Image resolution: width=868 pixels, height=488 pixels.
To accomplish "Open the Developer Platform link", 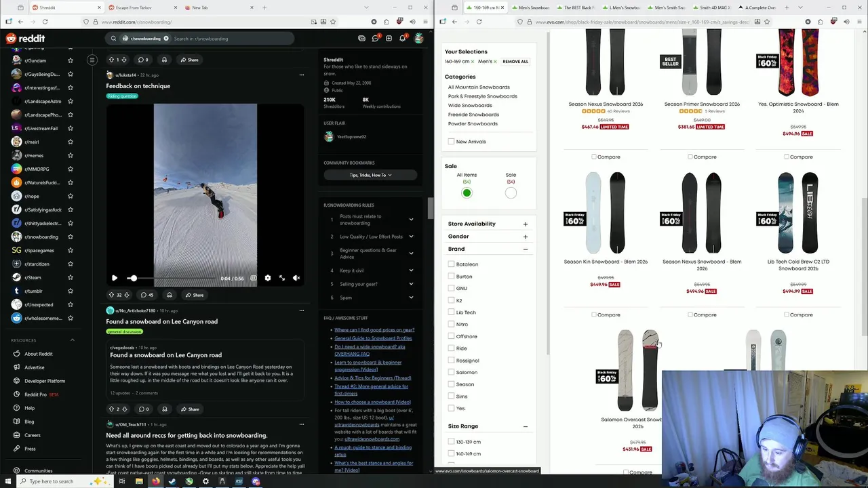I will click(45, 381).
